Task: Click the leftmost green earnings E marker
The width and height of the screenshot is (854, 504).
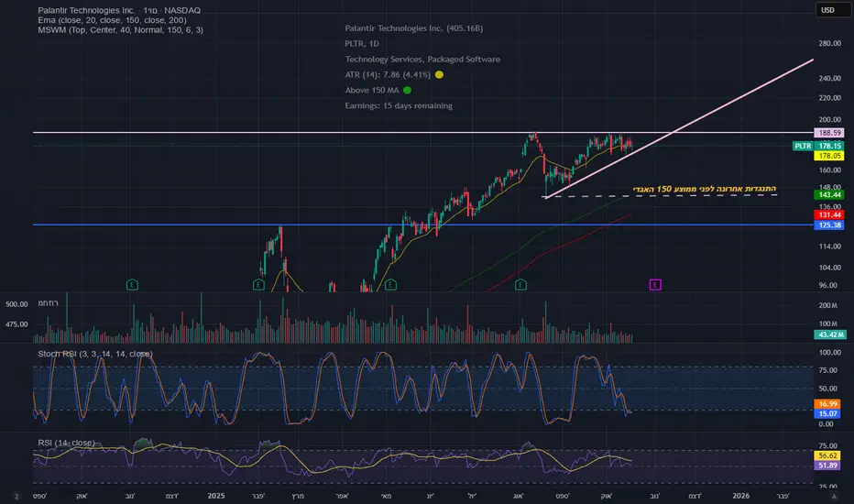Action: coord(132,284)
